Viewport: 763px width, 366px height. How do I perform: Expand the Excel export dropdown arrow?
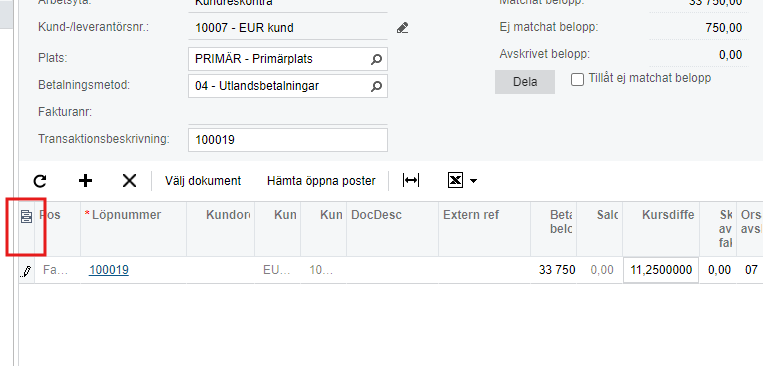[x=473, y=181]
